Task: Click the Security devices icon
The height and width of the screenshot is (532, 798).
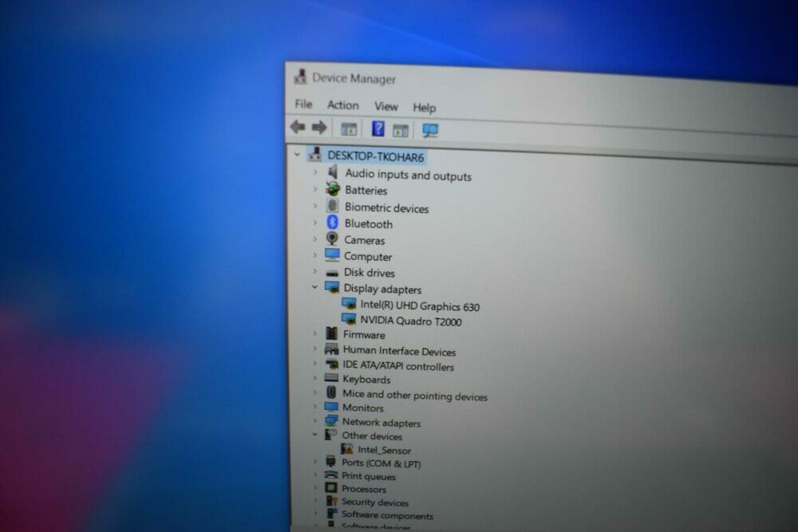Action: click(x=331, y=500)
